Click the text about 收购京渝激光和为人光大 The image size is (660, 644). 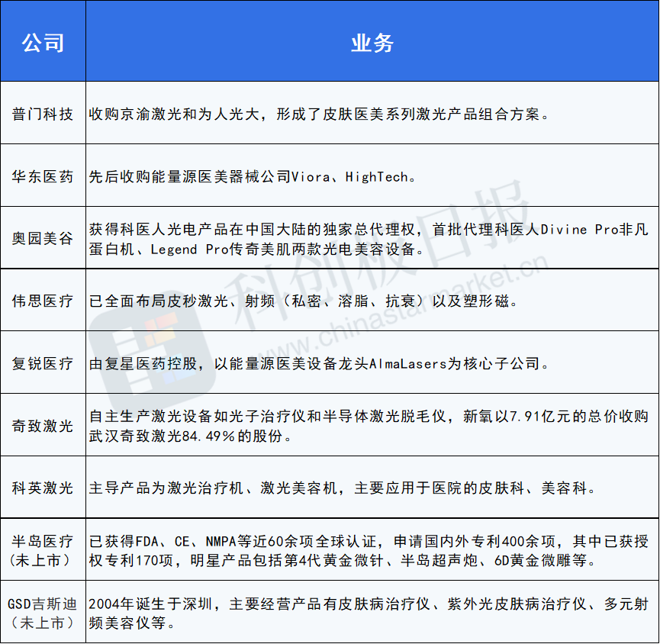(x=320, y=114)
